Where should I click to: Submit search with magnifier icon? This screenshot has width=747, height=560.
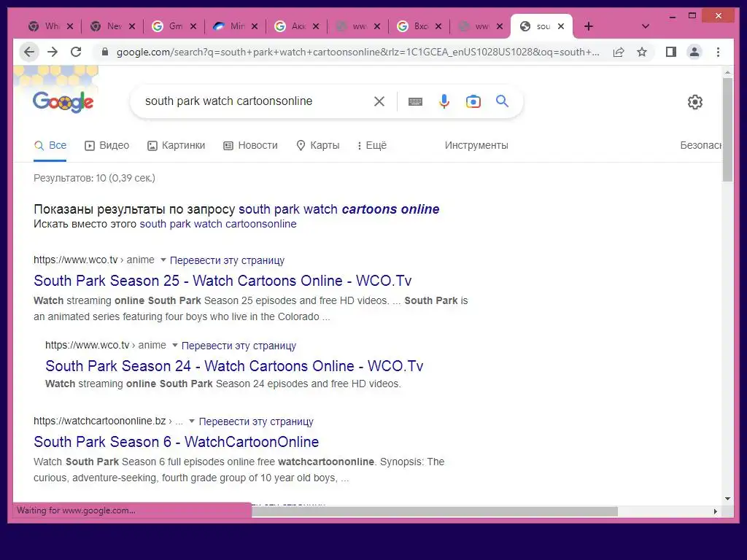tap(502, 101)
